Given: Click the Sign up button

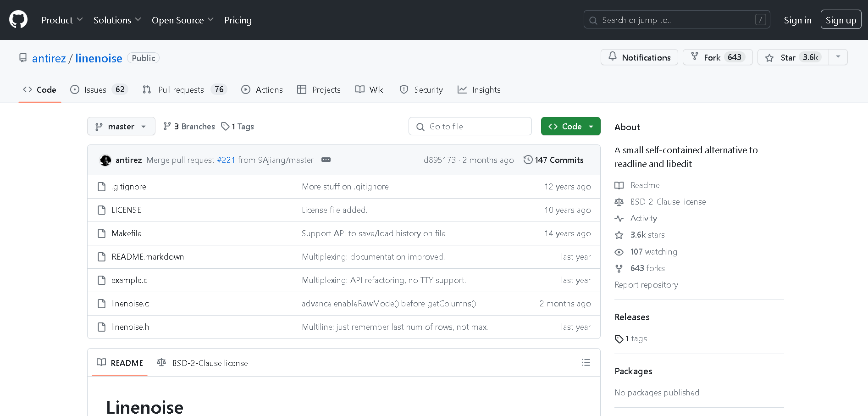Looking at the screenshot, I should (840, 20).
